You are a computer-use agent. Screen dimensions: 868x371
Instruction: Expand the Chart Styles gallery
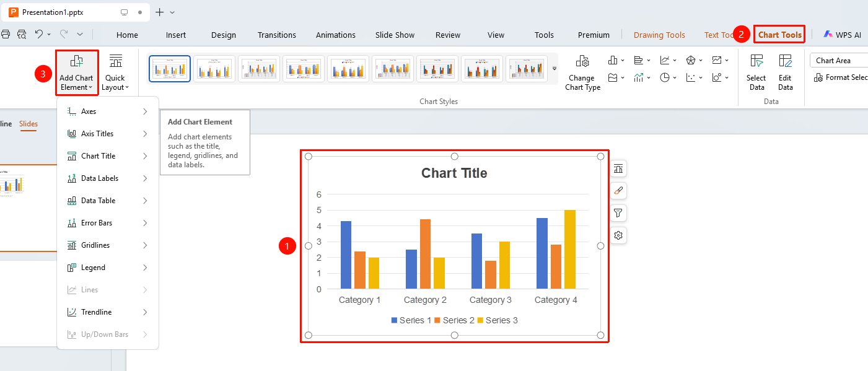point(555,68)
